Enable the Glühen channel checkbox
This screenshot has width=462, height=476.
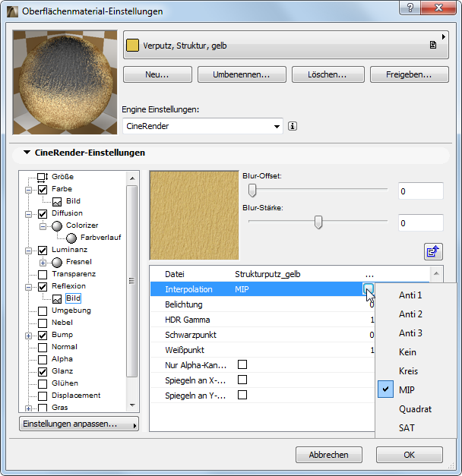(43, 384)
